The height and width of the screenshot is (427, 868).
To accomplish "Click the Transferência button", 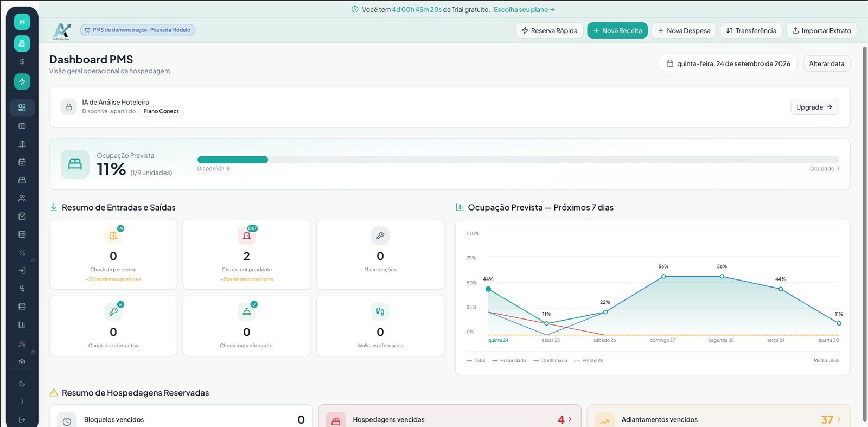I will 751,30.
